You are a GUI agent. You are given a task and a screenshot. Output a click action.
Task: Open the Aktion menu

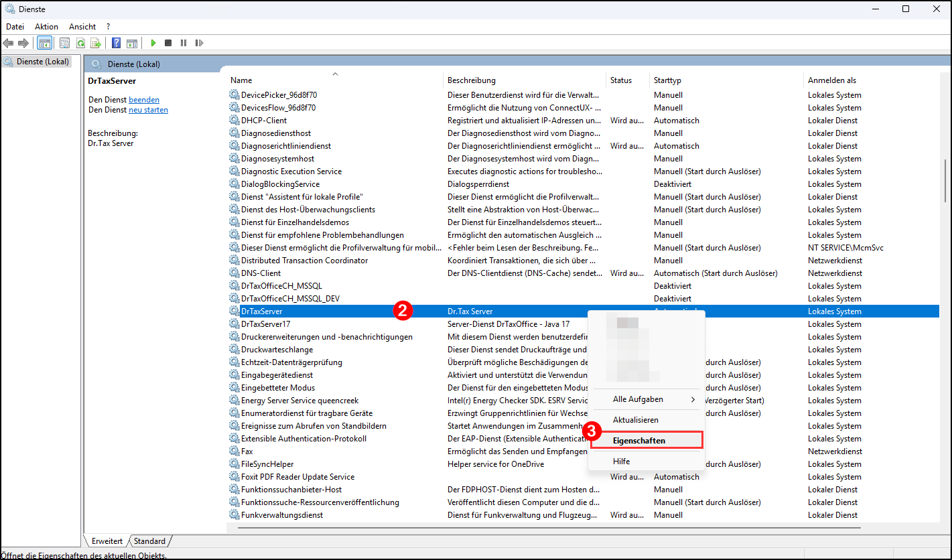(x=46, y=26)
